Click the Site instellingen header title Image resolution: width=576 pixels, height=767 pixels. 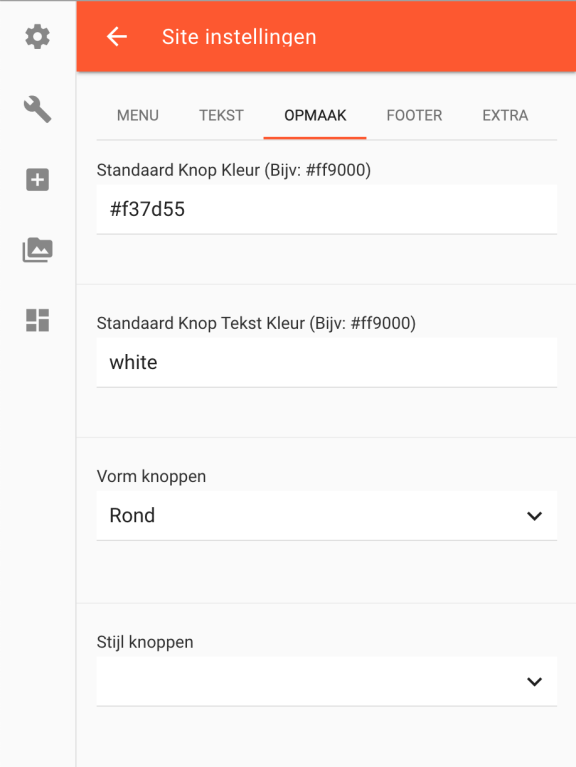[239, 37]
